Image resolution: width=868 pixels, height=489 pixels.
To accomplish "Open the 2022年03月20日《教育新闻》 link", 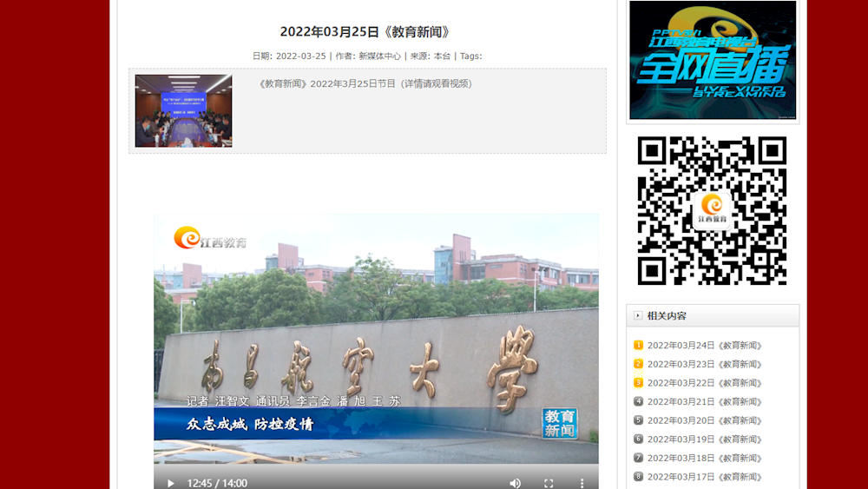I will click(705, 420).
